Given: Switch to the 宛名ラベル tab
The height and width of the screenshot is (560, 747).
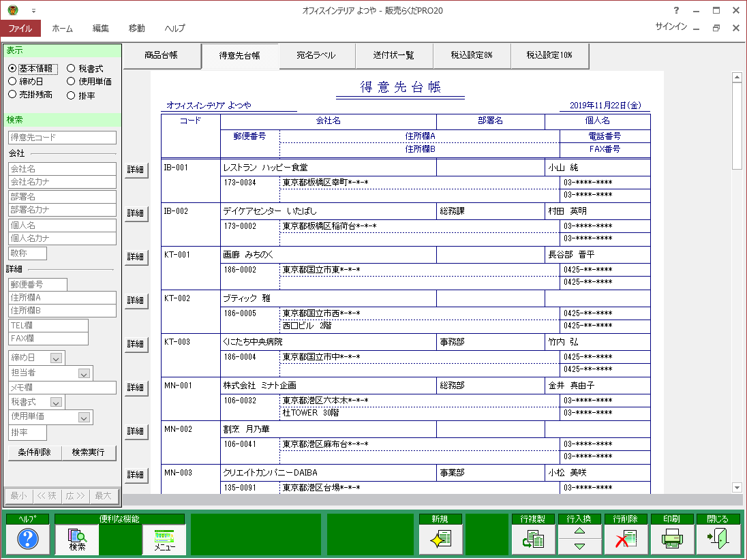Looking at the screenshot, I should click(316, 55).
